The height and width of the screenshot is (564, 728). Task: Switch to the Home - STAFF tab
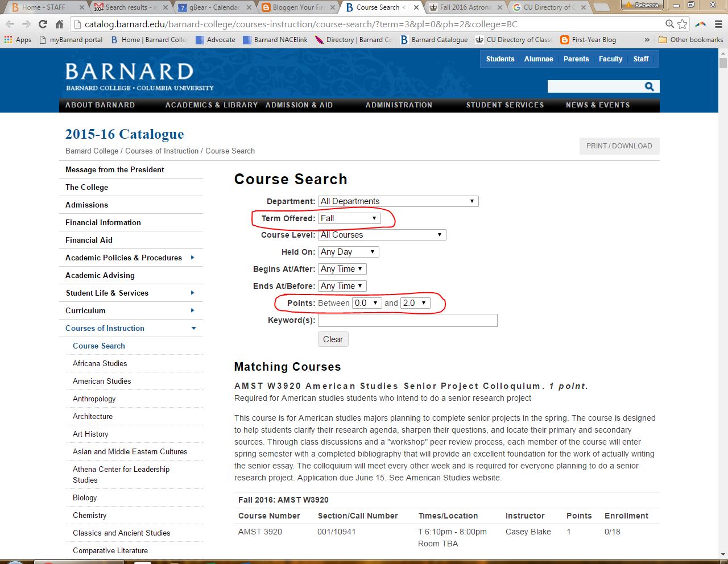click(x=44, y=7)
